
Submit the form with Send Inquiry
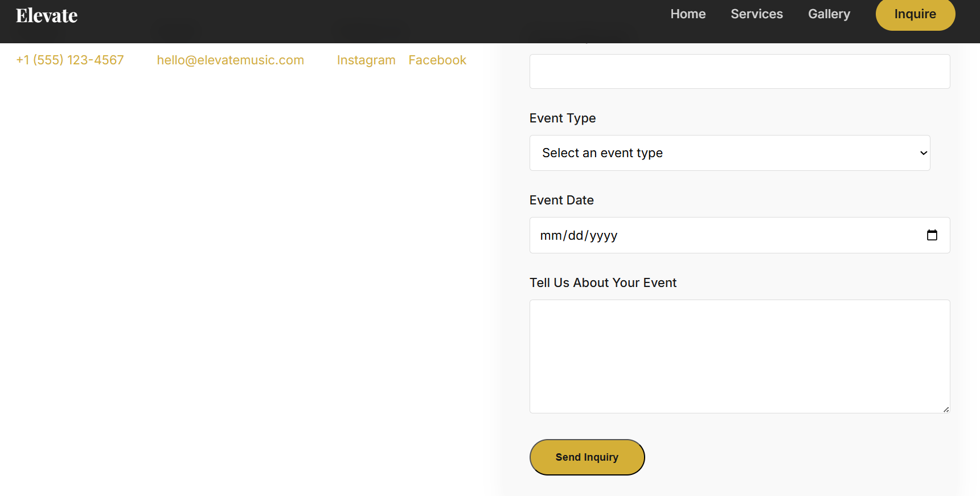pos(587,457)
